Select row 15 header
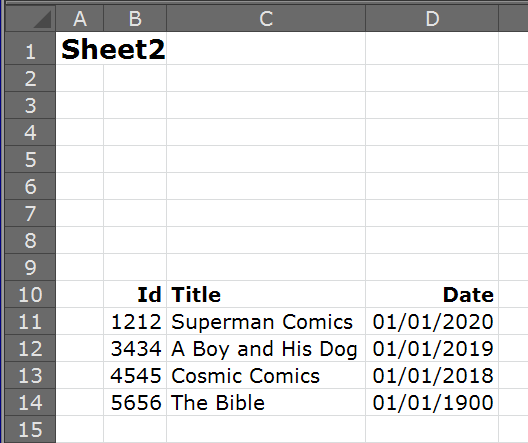This screenshot has width=528, height=443. coord(30,429)
